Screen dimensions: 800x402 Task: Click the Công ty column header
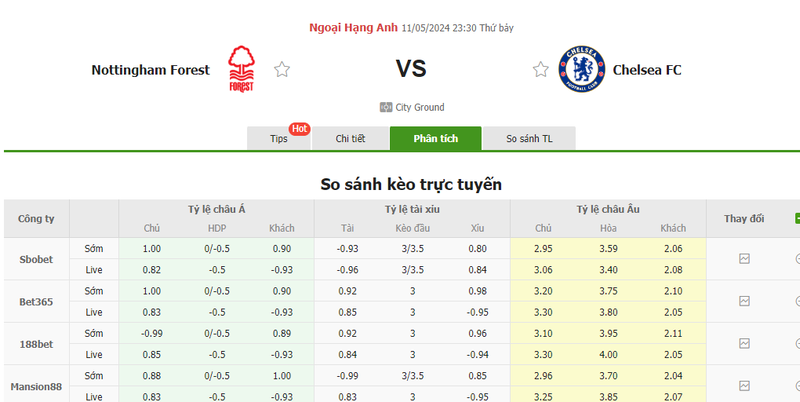tap(36, 218)
